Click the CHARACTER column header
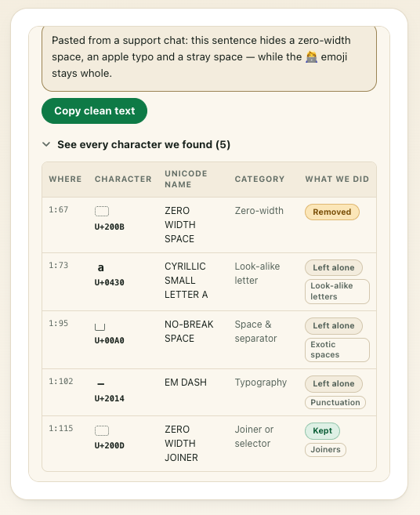 [x=123, y=180]
